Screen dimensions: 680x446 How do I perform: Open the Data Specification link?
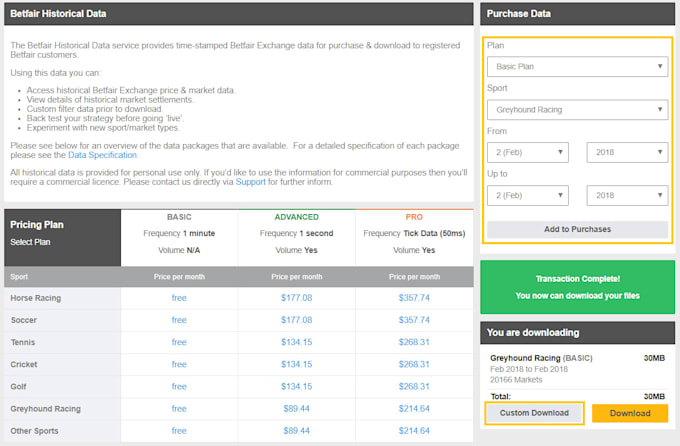coord(102,155)
